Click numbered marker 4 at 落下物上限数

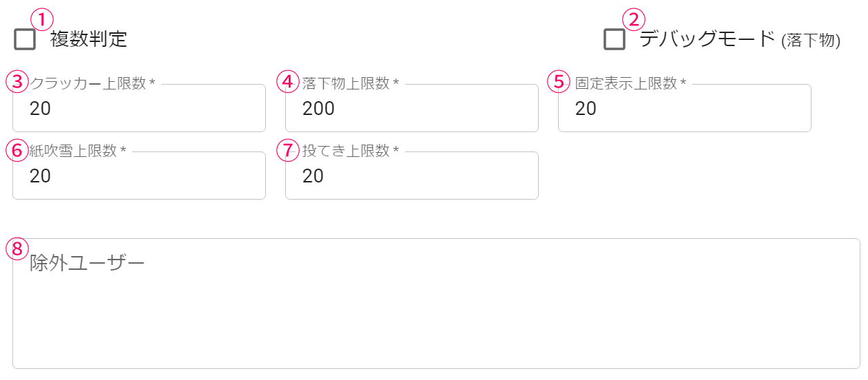click(288, 81)
